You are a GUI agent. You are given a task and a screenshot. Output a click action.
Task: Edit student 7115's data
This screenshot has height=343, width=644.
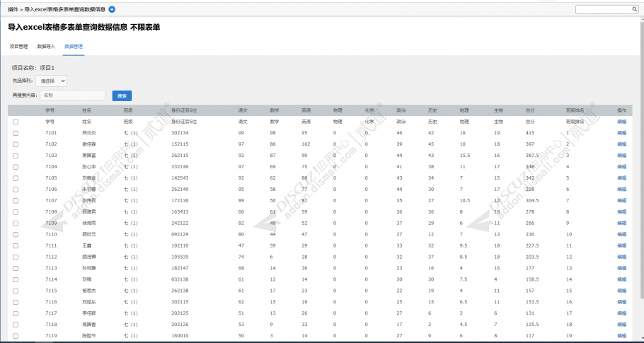(x=622, y=291)
